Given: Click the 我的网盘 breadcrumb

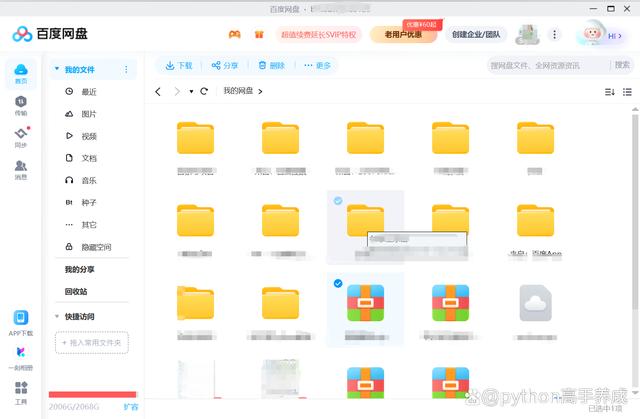Looking at the screenshot, I should pyautogui.click(x=238, y=91).
